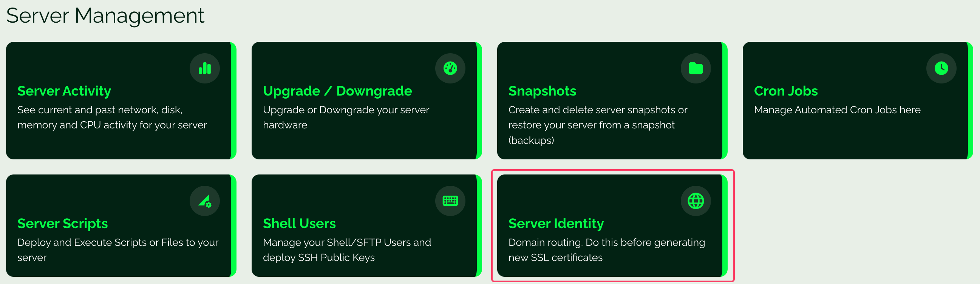Click the 'See current and past network' description

pyautogui.click(x=112, y=117)
